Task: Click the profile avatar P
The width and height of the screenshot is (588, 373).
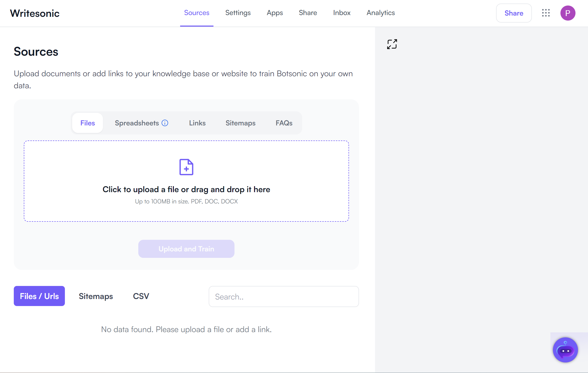Action: pyautogui.click(x=568, y=13)
